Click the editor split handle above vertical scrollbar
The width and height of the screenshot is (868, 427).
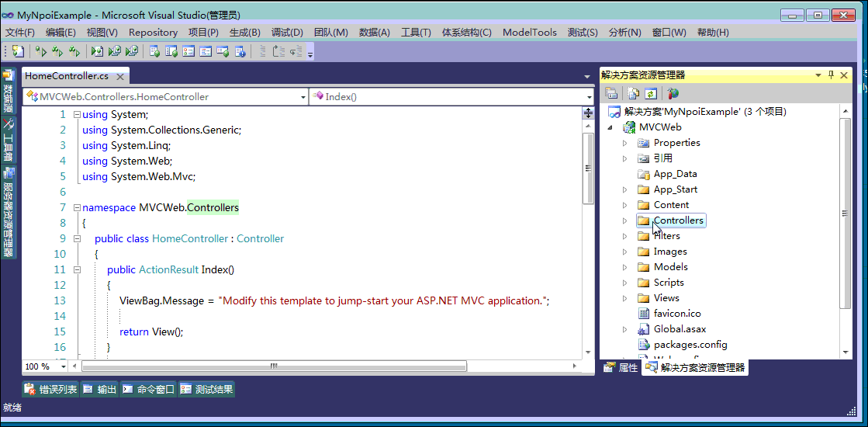(x=589, y=113)
